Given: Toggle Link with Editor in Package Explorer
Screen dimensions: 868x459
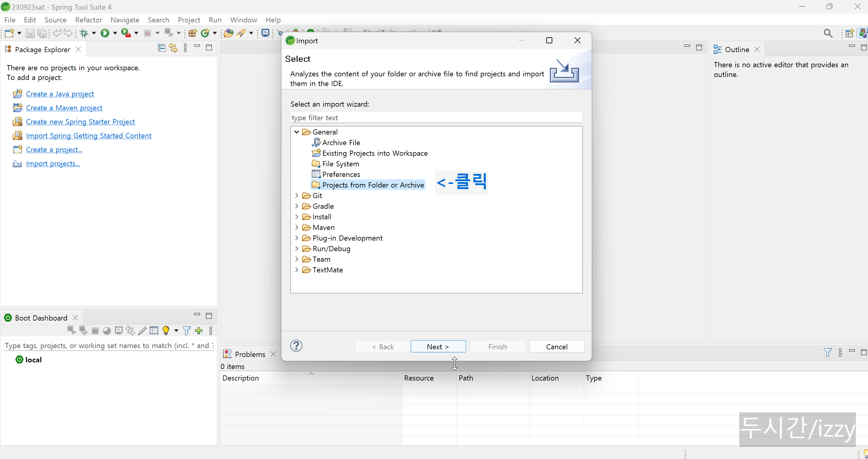Looking at the screenshot, I should pos(173,48).
